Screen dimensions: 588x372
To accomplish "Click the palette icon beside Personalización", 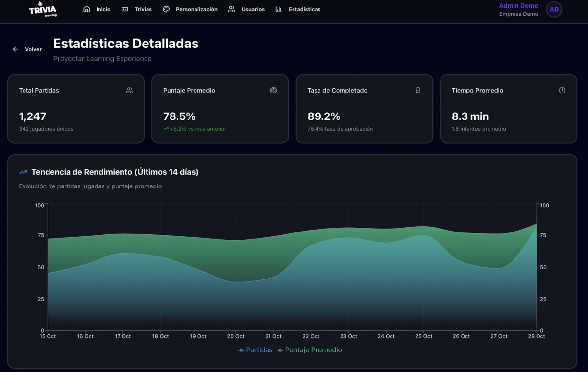I will point(166,9).
